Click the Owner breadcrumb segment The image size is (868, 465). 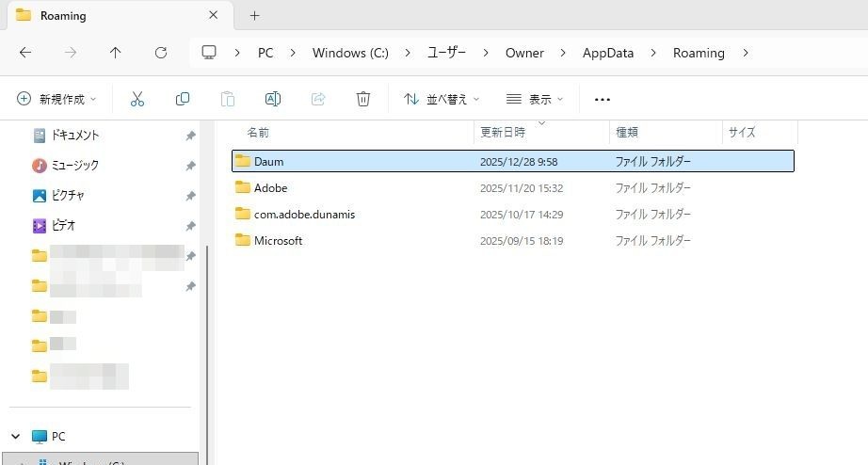[524, 53]
